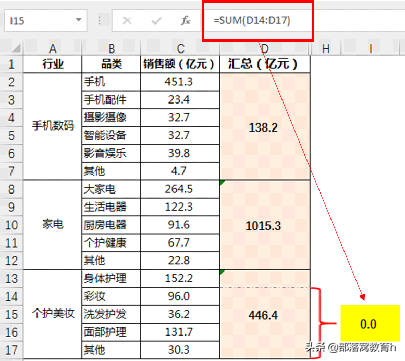405x361 pixels.
Task: Select column H header
Action: tap(326, 49)
